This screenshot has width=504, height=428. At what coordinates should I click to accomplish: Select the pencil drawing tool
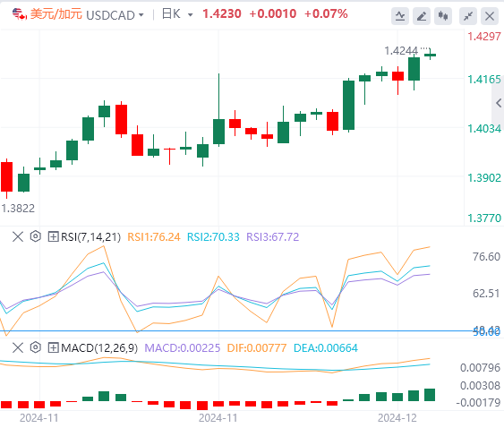click(422, 16)
